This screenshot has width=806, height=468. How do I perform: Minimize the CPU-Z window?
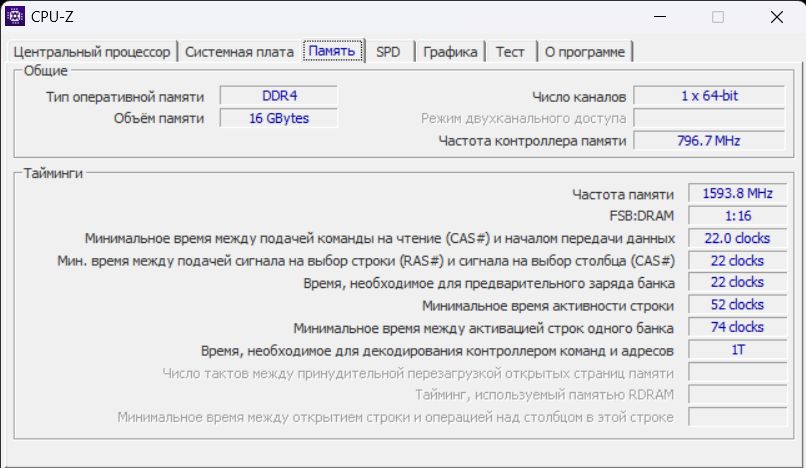point(660,16)
